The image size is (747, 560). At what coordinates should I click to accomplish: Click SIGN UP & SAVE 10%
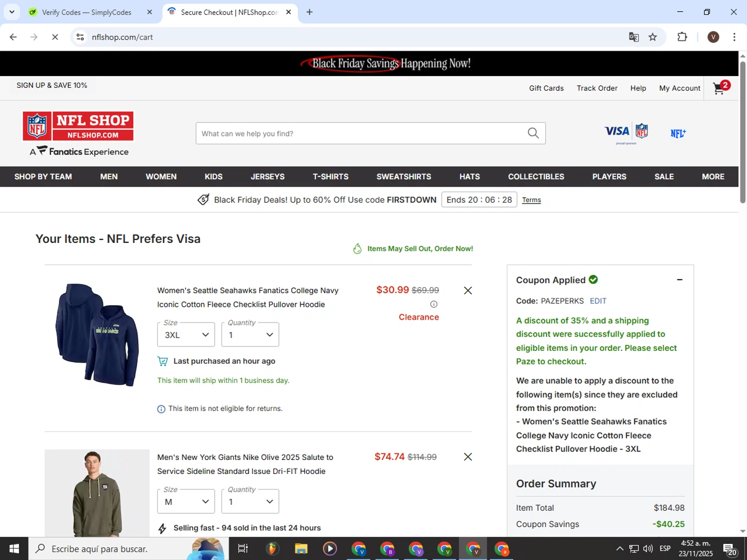point(52,85)
